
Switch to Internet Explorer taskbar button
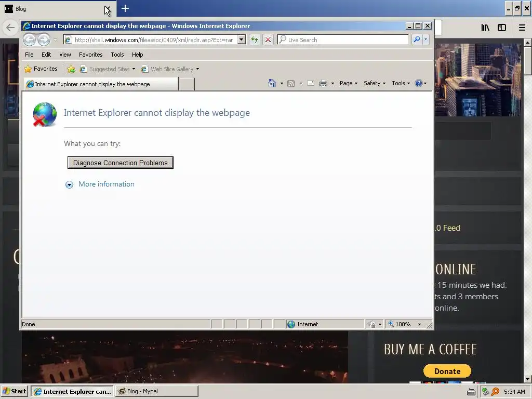[72, 391]
